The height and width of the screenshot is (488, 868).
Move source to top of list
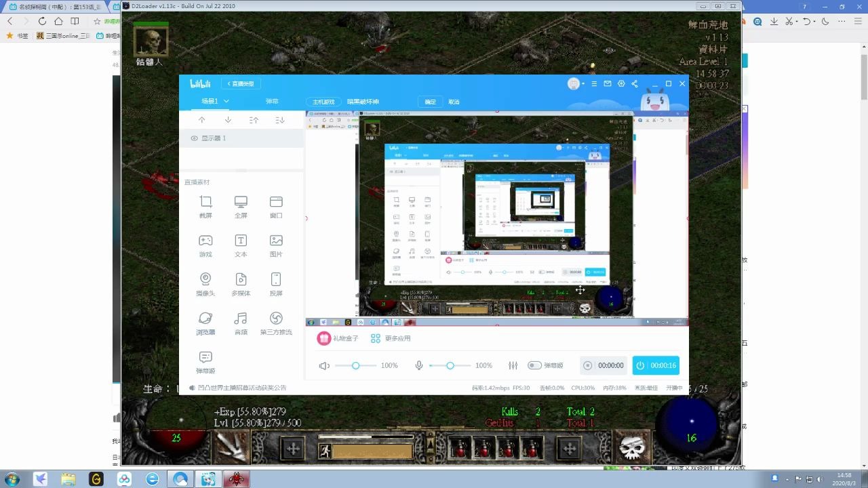(254, 120)
